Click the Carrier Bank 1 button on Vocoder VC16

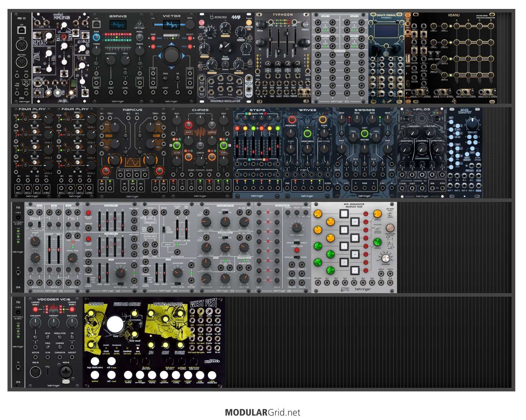tap(35, 309)
